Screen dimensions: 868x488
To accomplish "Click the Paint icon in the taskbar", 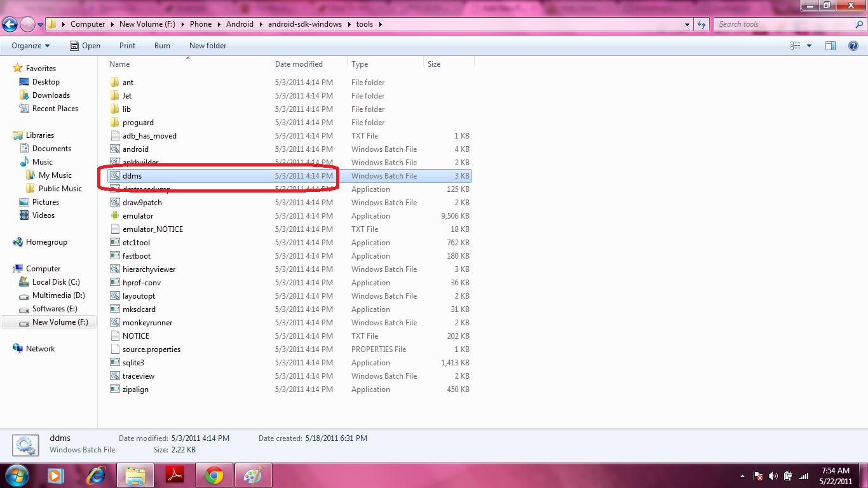I will 253,475.
